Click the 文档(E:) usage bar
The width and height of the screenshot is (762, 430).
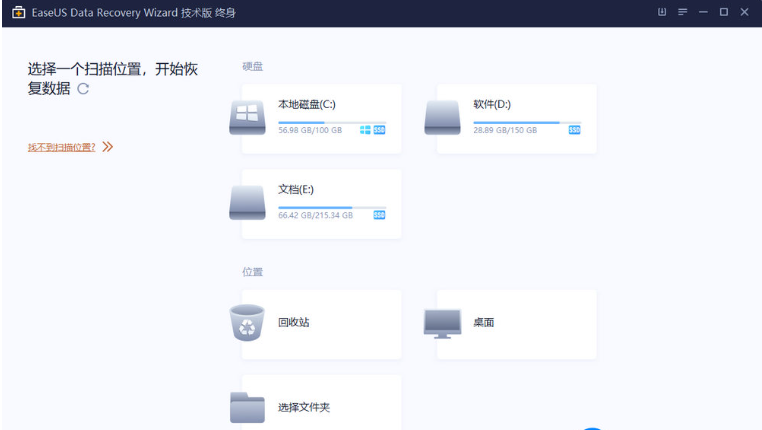(332, 207)
